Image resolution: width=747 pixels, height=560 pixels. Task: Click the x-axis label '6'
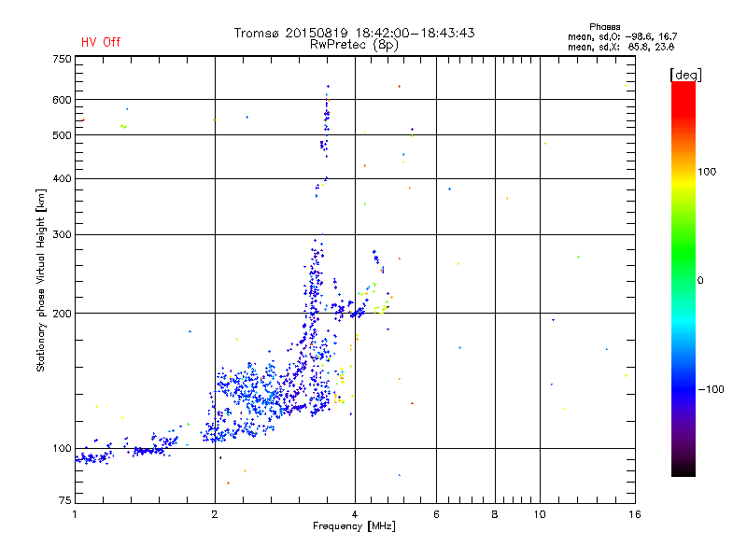click(x=436, y=514)
